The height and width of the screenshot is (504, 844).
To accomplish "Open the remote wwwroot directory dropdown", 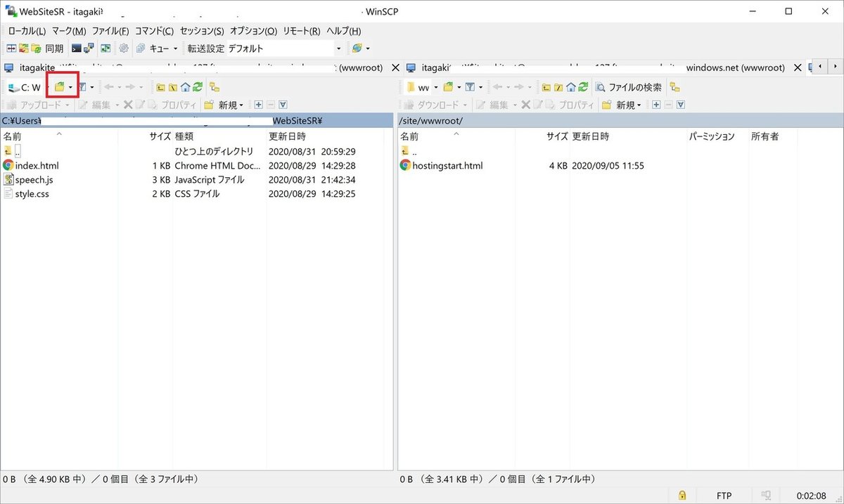I will pyautogui.click(x=421, y=87).
